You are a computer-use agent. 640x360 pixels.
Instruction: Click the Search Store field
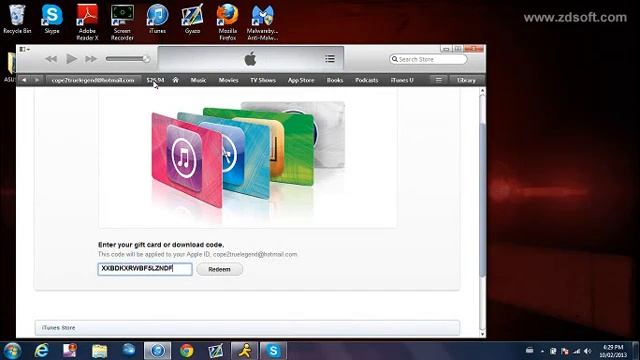(428, 59)
